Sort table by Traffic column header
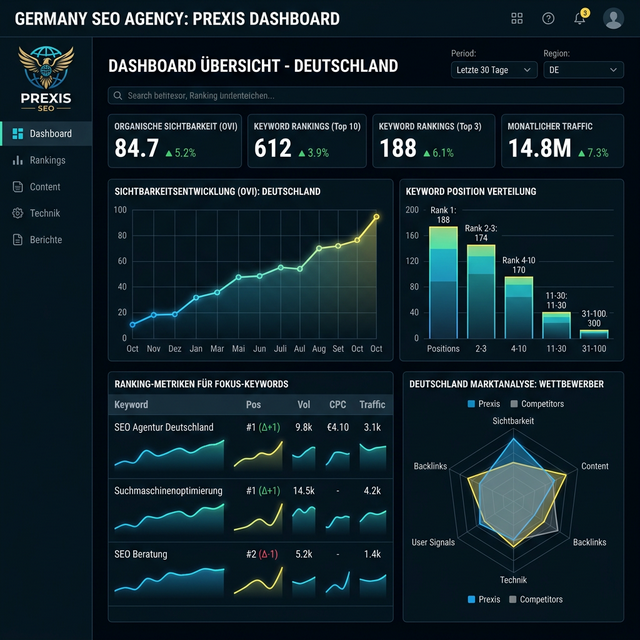 coord(372,404)
